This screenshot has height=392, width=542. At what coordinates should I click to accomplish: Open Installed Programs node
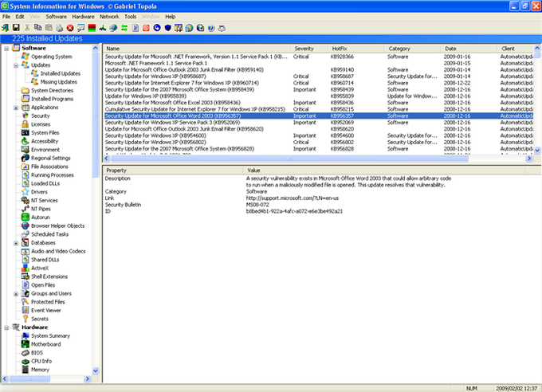[52, 99]
